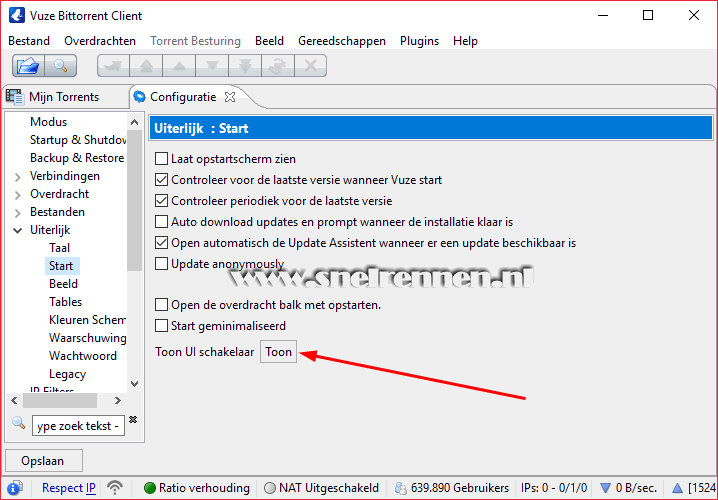Viewport: 718px width, 500px height.
Task: Select Backup & Restore in the tree
Action: coord(77,158)
